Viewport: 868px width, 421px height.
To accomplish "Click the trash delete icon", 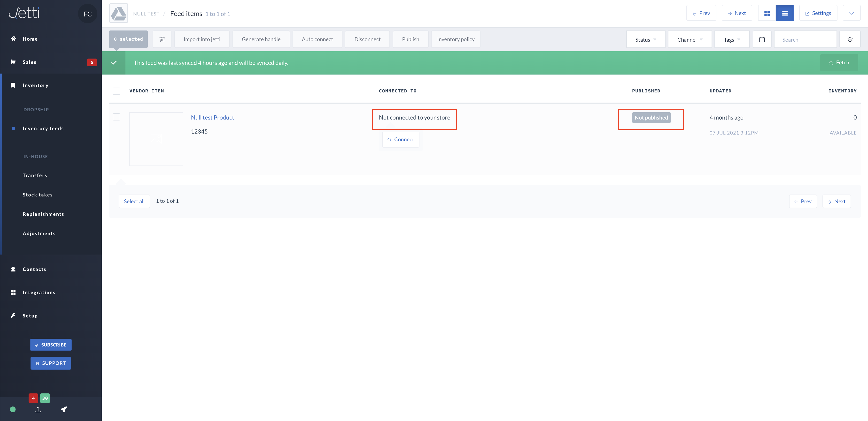I will pyautogui.click(x=162, y=39).
